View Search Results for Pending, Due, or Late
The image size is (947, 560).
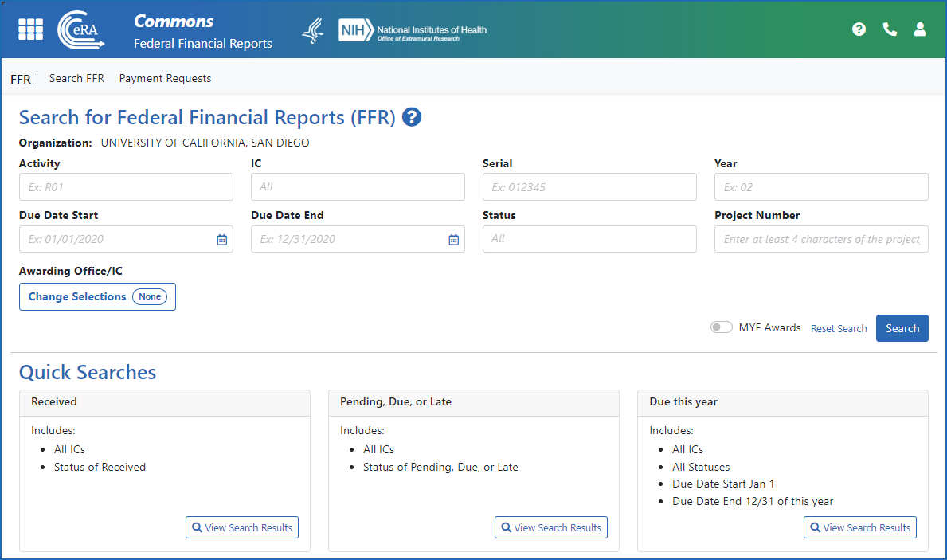(x=551, y=527)
